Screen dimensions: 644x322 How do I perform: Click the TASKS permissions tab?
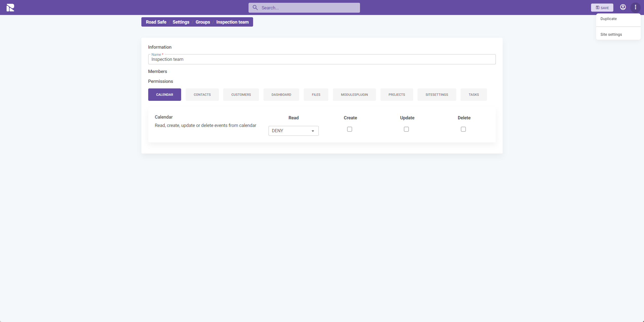tap(473, 94)
